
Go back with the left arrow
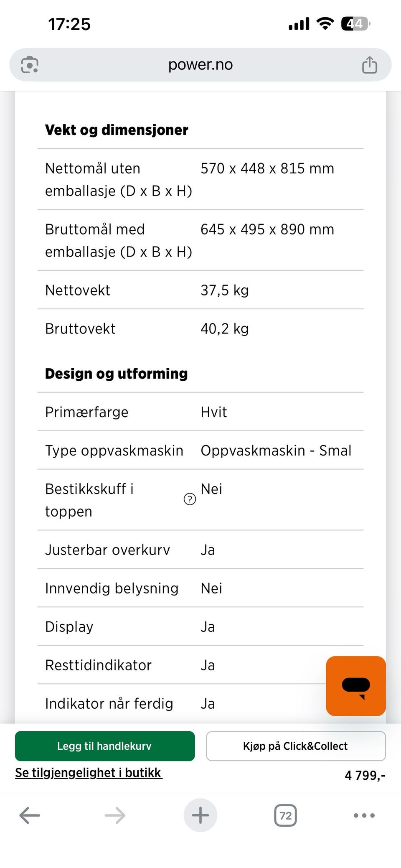[x=30, y=815]
